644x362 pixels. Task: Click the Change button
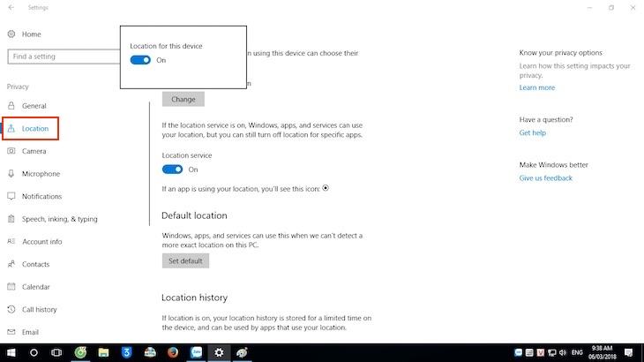click(x=183, y=99)
